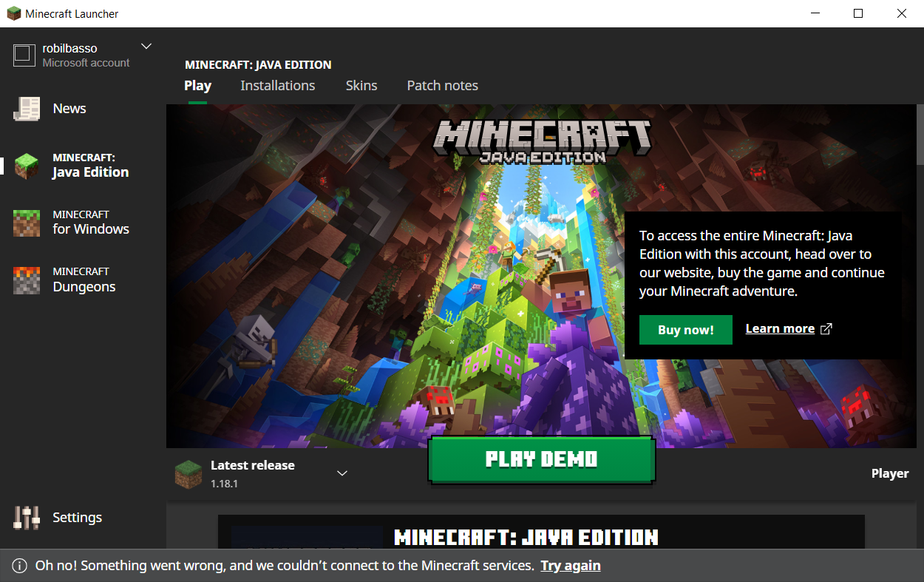Click the Latest release 1.18.1 label

tap(253, 474)
